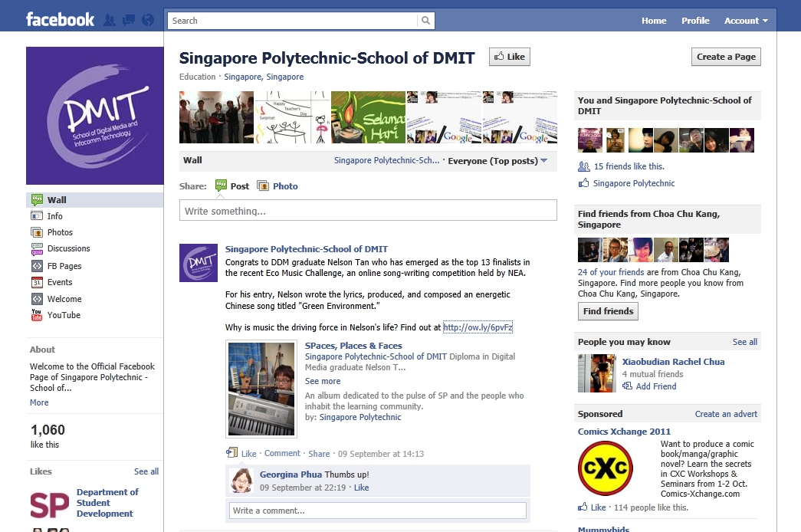Click the Photo share icon
The height and width of the screenshot is (532, 801).
point(263,186)
